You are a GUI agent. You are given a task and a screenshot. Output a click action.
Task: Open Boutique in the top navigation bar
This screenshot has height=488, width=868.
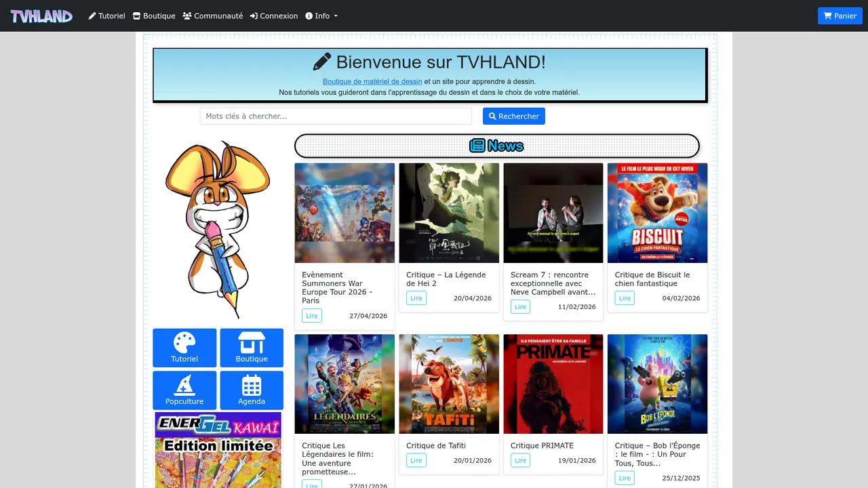click(x=154, y=16)
